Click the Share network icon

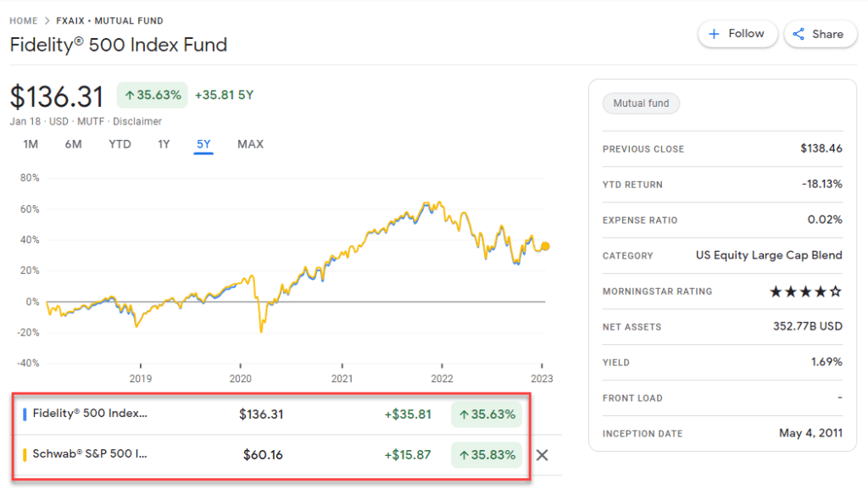798,34
